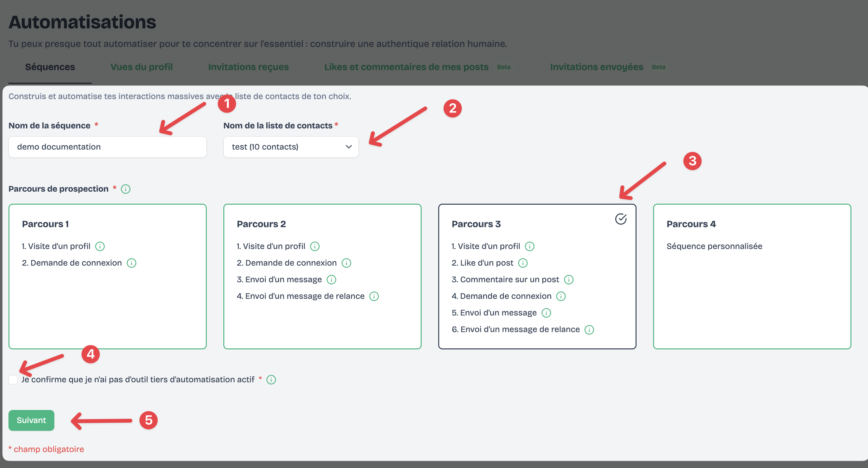Open the contact list dropdown
The height and width of the screenshot is (468, 868).
pyautogui.click(x=291, y=147)
